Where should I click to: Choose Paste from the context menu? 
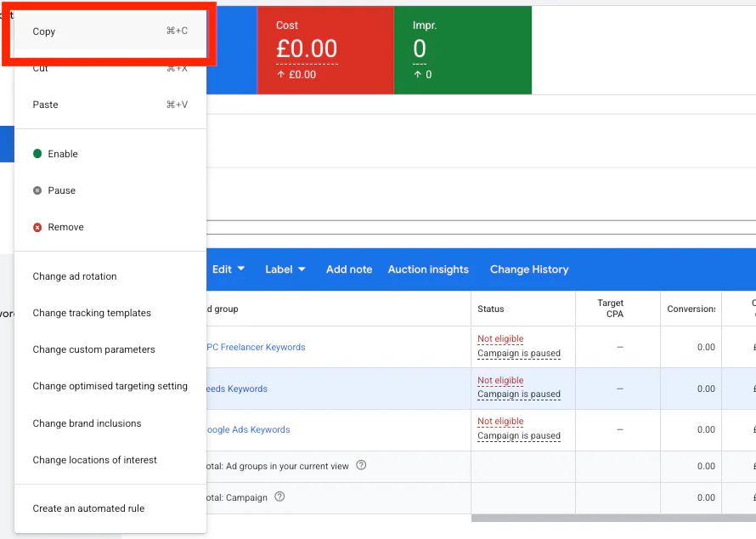point(110,105)
